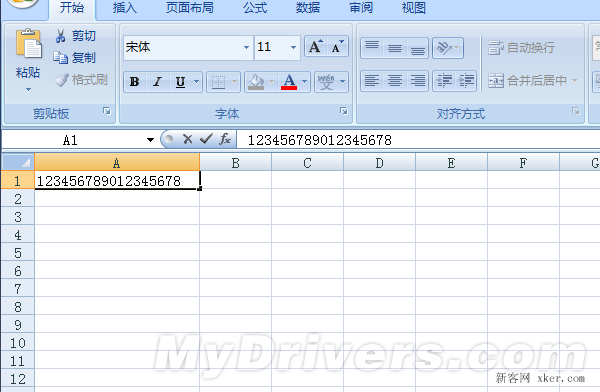Image resolution: width=600 pixels, height=392 pixels.
Task: Open the 视图 View tab
Action: (x=413, y=8)
